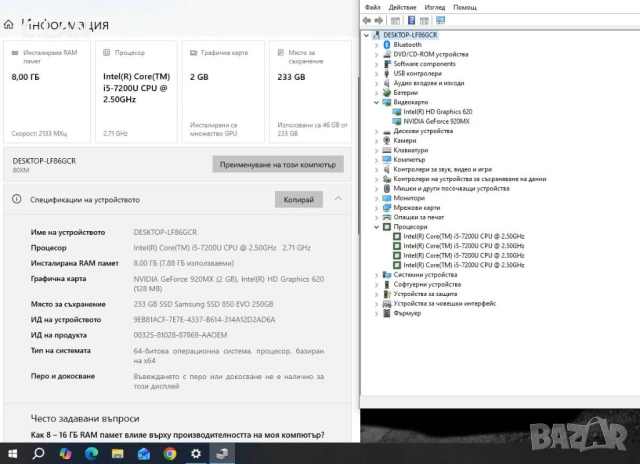Viewport: 640px width, 464px height.
Task: Expand USB контролери category
Action: 376,73
